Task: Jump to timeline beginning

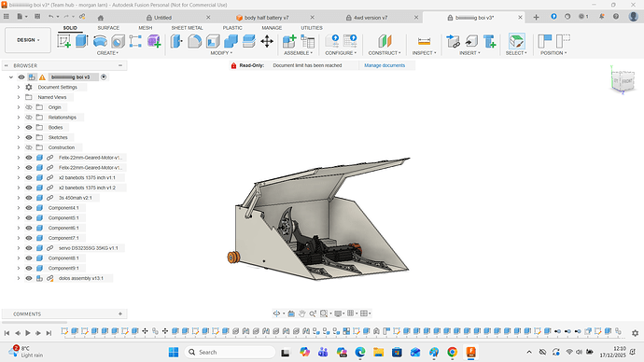Action: [7, 333]
